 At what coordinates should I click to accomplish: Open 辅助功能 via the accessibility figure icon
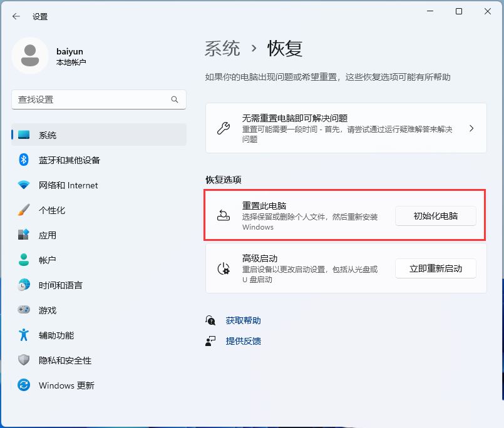(x=24, y=335)
